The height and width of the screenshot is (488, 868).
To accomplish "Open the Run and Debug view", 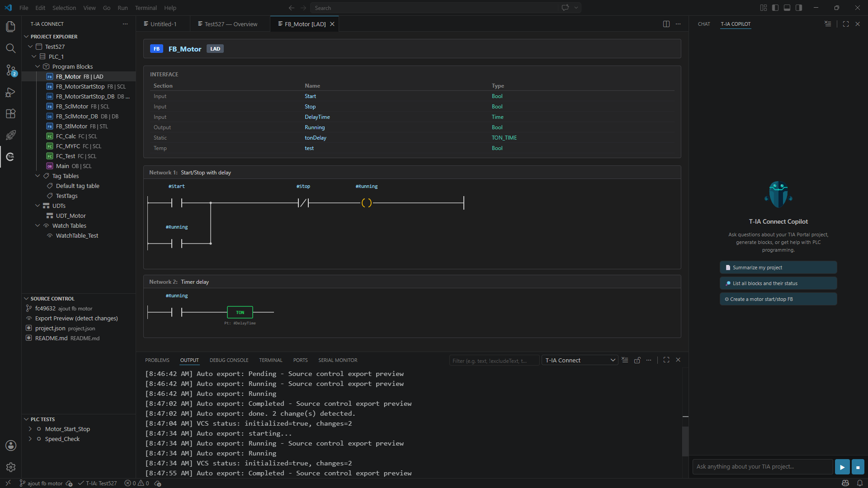I will coord(11,92).
